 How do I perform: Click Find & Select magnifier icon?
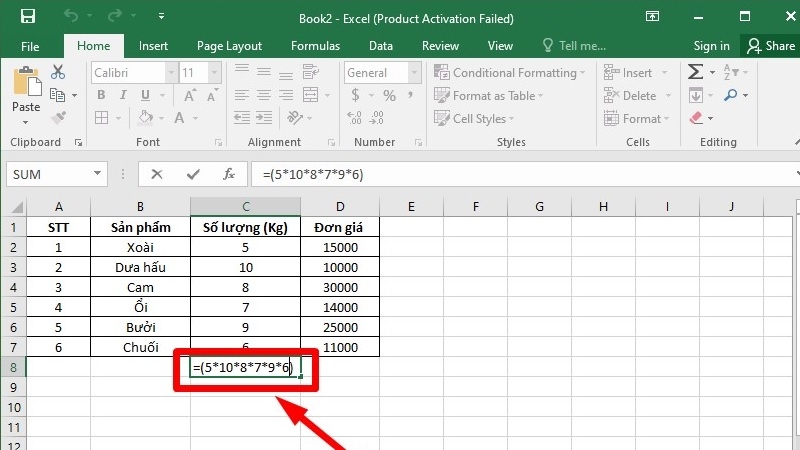pos(731,95)
